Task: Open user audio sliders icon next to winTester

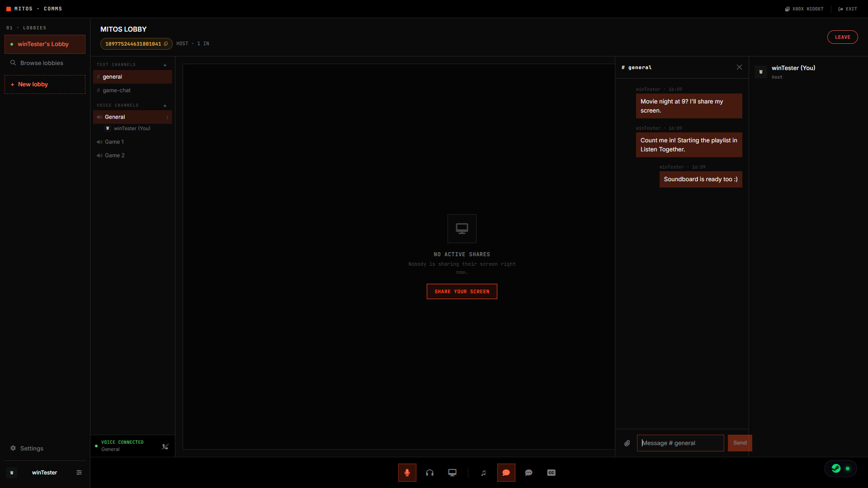Action: [x=79, y=473]
